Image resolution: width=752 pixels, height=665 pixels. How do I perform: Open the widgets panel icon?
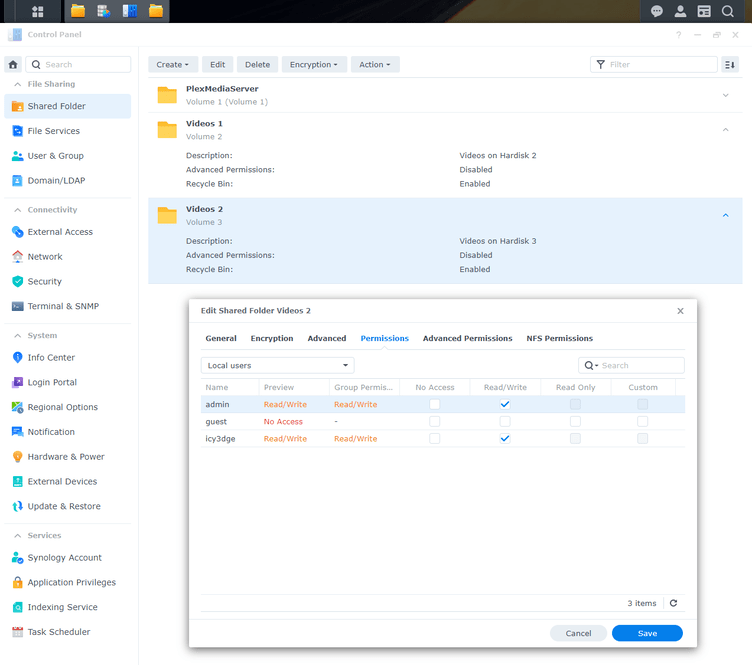pyautogui.click(x=704, y=11)
